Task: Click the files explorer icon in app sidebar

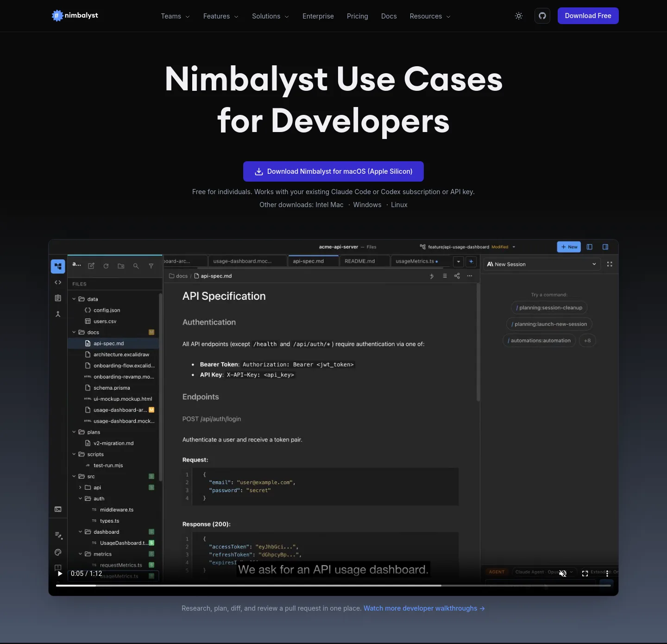Action: (x=58, y=266)
